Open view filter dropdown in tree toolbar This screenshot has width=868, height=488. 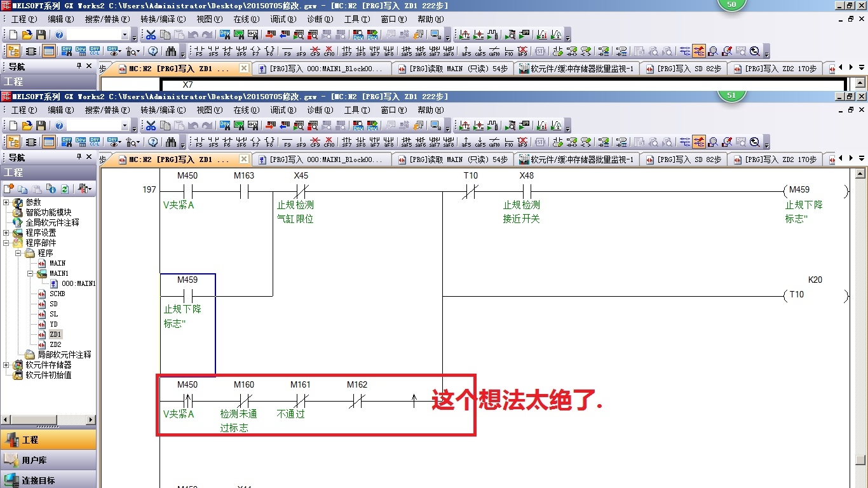click(x=84, y=189)
